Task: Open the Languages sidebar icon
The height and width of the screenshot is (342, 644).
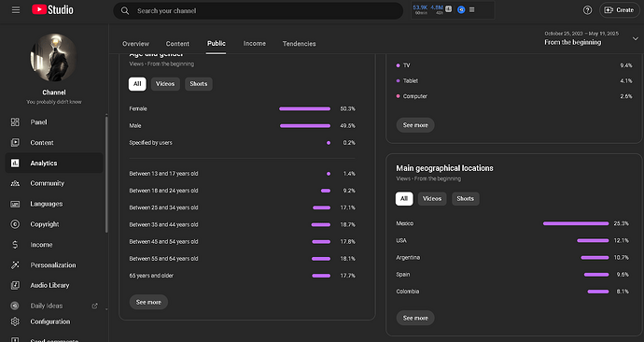Action: (15, 204)
